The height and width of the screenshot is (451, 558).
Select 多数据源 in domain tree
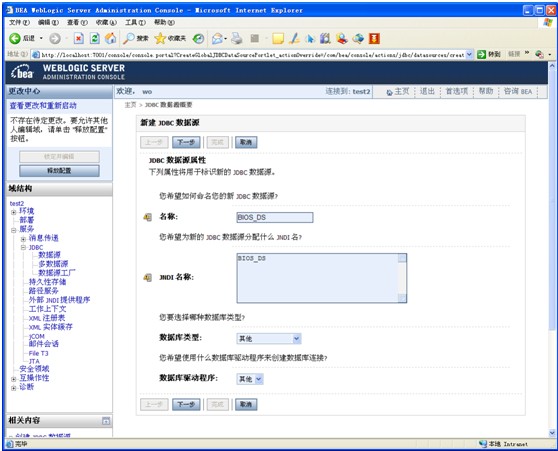pyautogui.click(x=53, y=264)
